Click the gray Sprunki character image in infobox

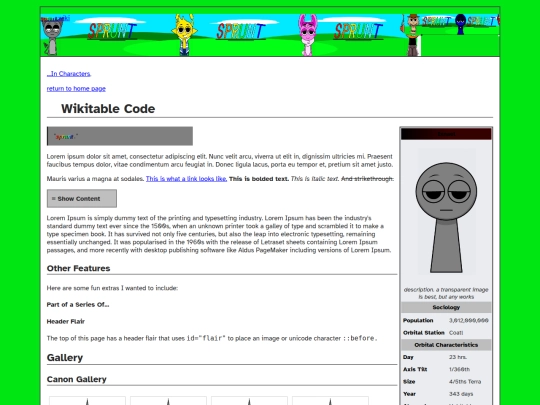coord(446,217)
